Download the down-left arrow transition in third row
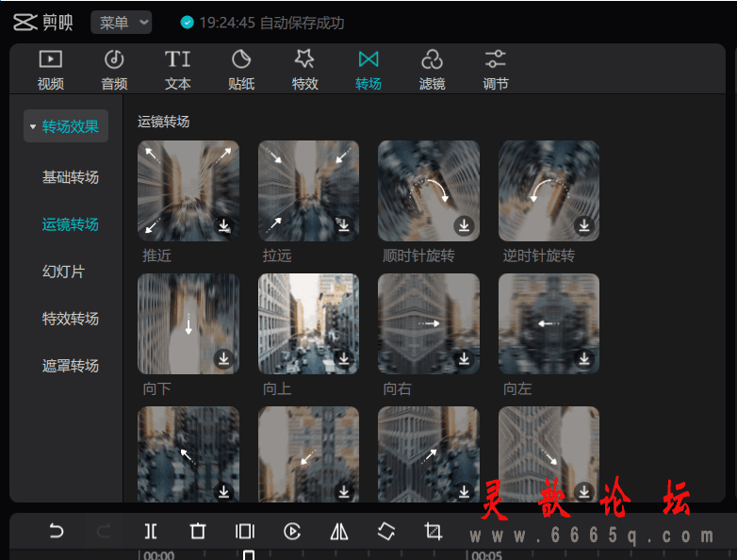 coord(344,492)
